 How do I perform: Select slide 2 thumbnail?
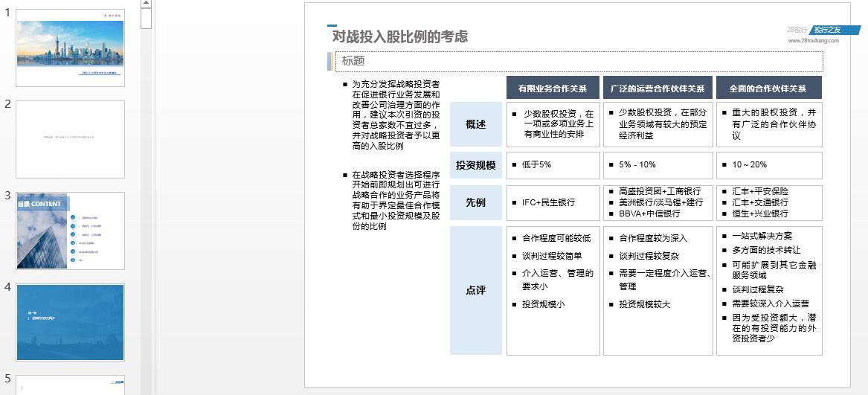click(71, 139)
